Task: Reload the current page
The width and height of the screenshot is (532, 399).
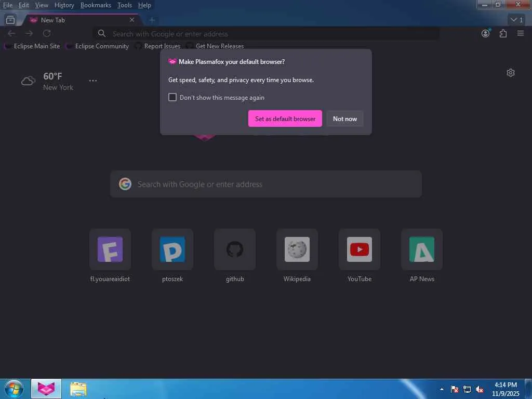Action: (47, 33)
